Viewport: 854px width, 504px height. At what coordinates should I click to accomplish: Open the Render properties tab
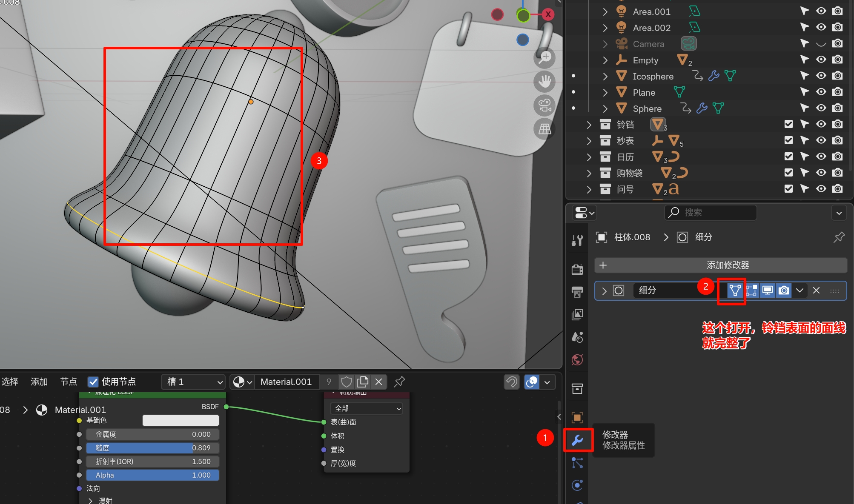[577, 269]
